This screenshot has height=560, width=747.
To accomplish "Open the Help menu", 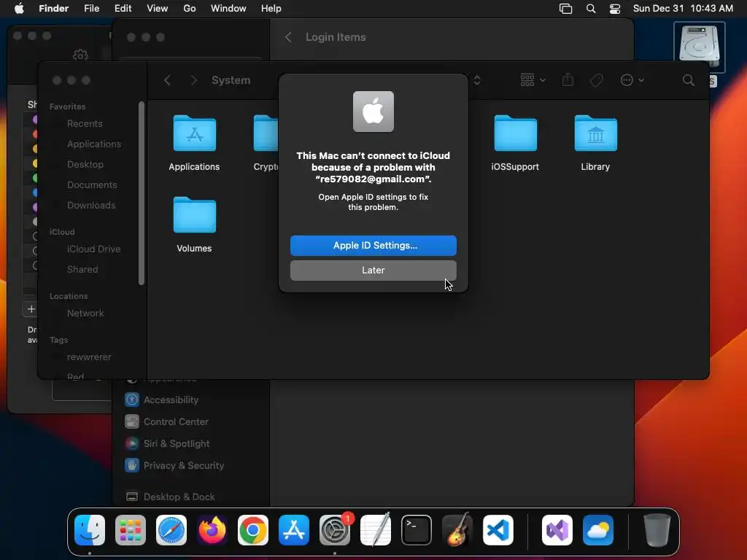I will tap(271, 9).
